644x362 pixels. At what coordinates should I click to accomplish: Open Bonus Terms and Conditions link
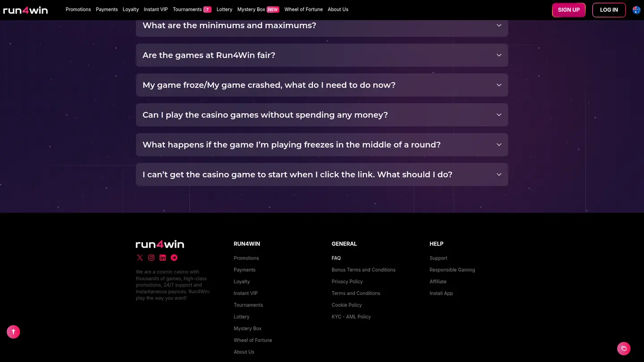click(x=364, y=270)
